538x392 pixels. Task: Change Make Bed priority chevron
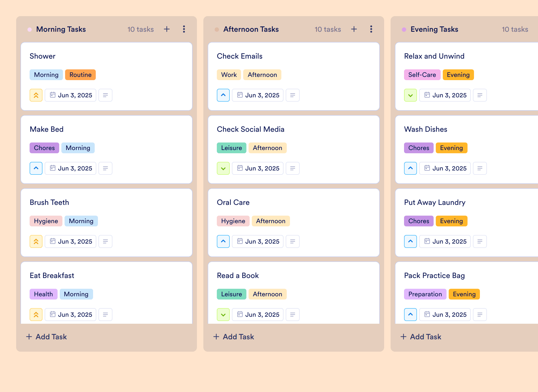[36, 168]
